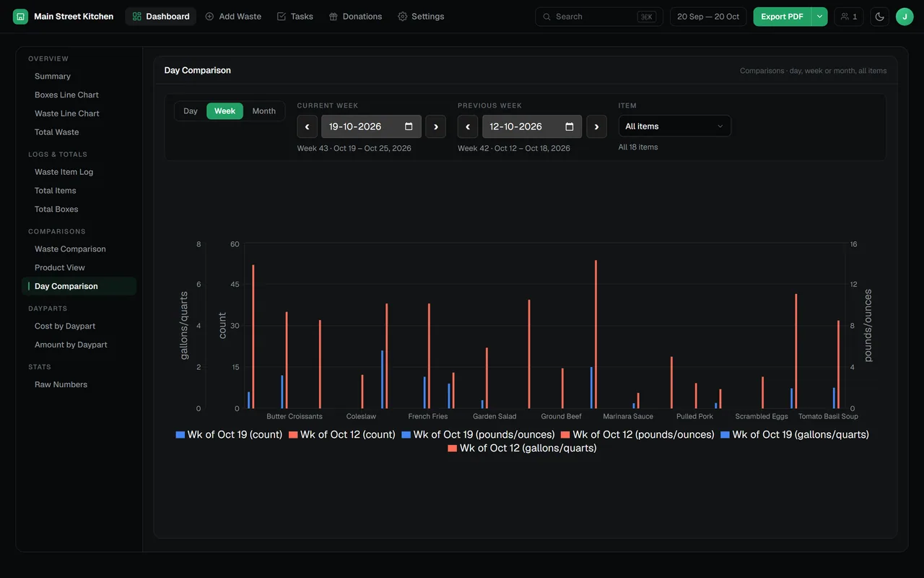Click the Export PDF button
Screen dimensions: 924x578
pos(783,17)
